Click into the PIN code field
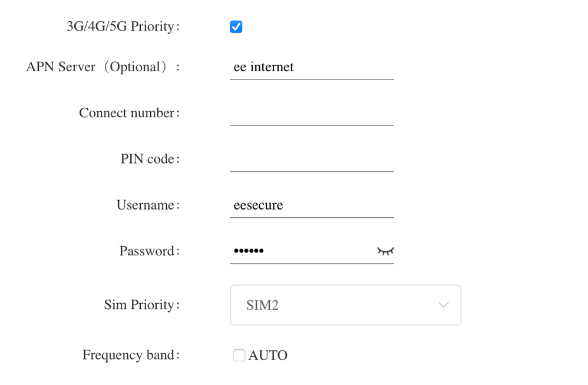588x385 pixels. tap(311, 159)
